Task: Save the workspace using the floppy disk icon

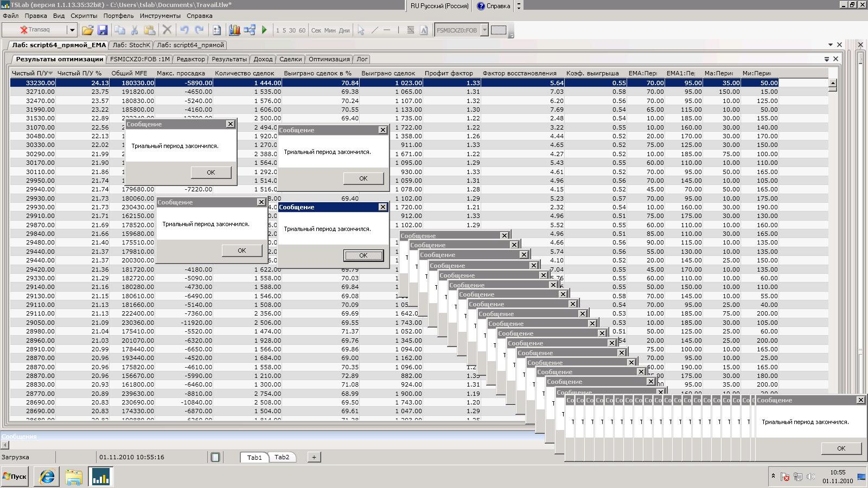Action: [x=102, y=30]
